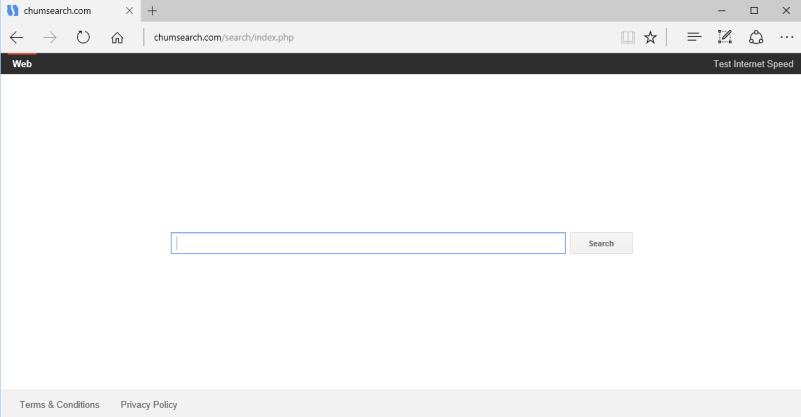Click the address bar URL
Screen dimensions: 801x417
click(224, 37)
